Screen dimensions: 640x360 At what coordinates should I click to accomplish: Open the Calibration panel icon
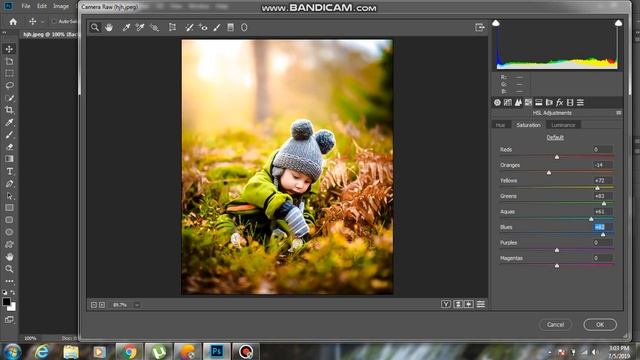(570, 102)
